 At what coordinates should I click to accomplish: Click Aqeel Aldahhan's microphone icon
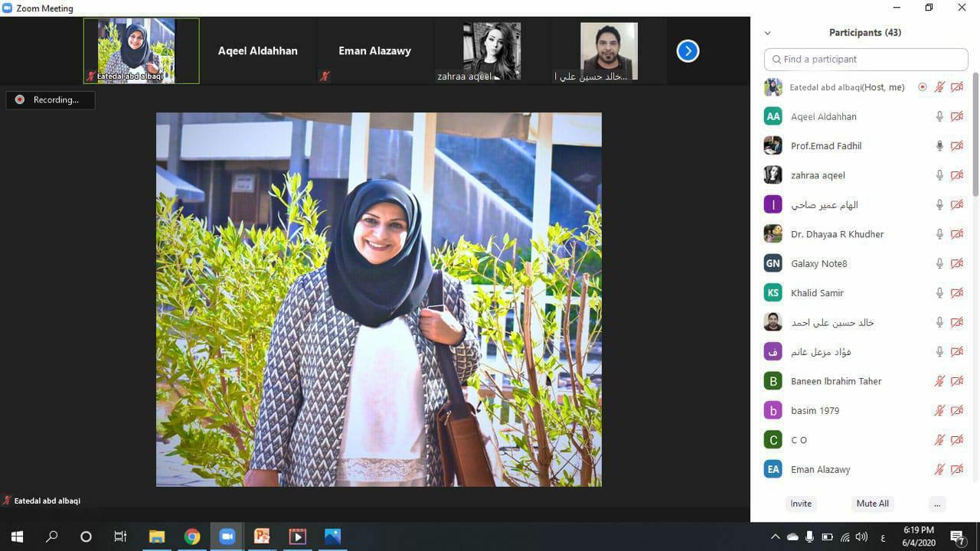point(939,116)
